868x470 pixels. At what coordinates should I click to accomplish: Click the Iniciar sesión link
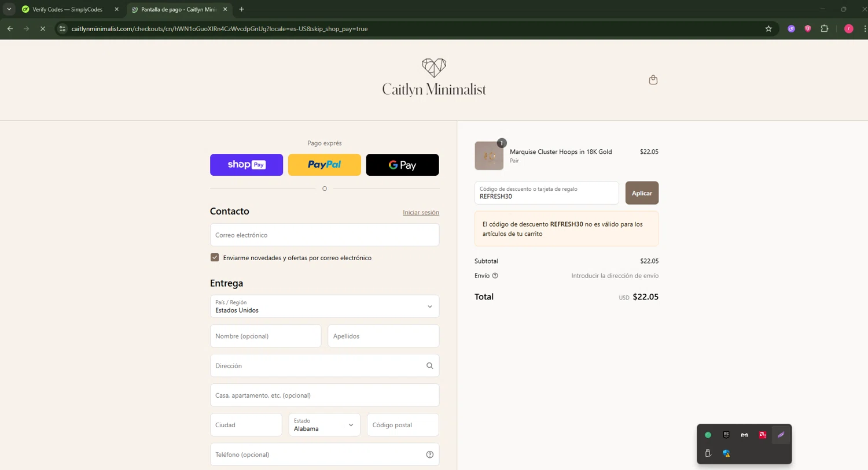[x=421, y=212]
